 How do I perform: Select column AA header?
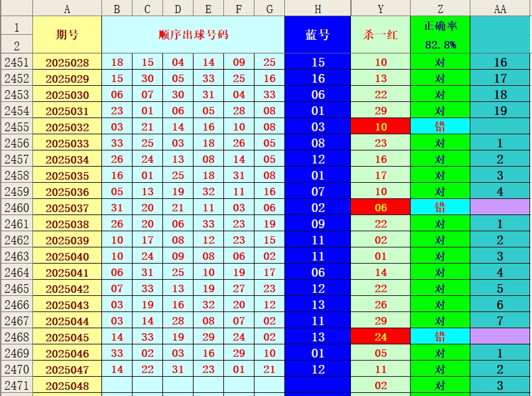tap(500, 8)
